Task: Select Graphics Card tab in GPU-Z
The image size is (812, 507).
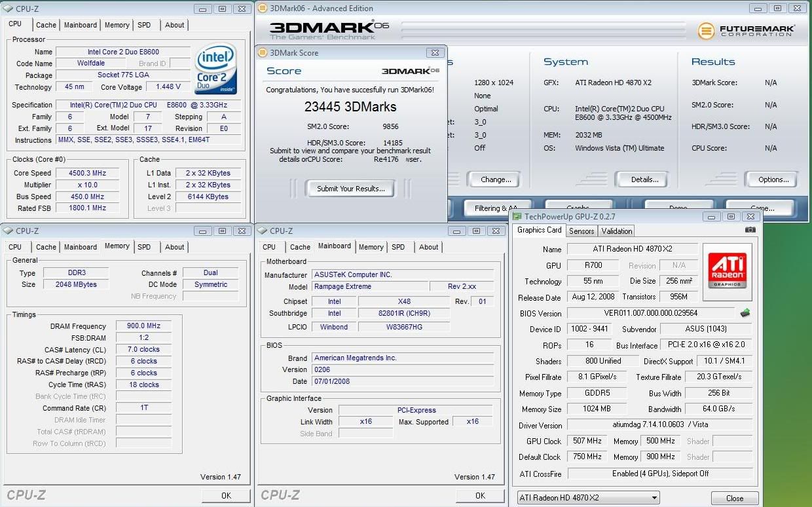Action: click(x=539, y=230)
